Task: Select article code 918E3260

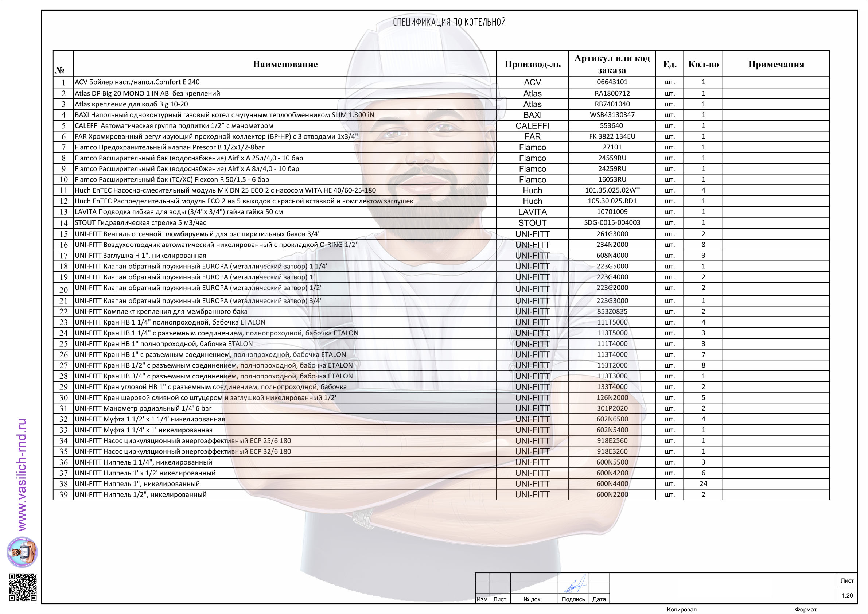Action: coord(612,452)
